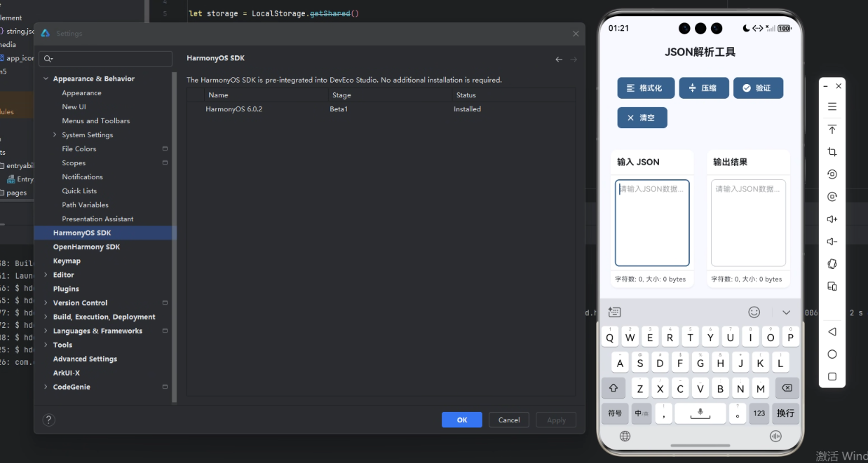Select OpenHarmony SDK settings page
Image resolution: width=868 pixels, height=463 pixels.
[86, 247]
